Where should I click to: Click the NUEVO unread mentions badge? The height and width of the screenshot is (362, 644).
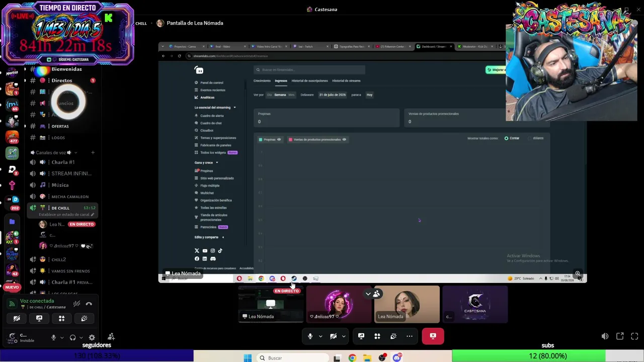pyautogui.click(x=12, y=287)
